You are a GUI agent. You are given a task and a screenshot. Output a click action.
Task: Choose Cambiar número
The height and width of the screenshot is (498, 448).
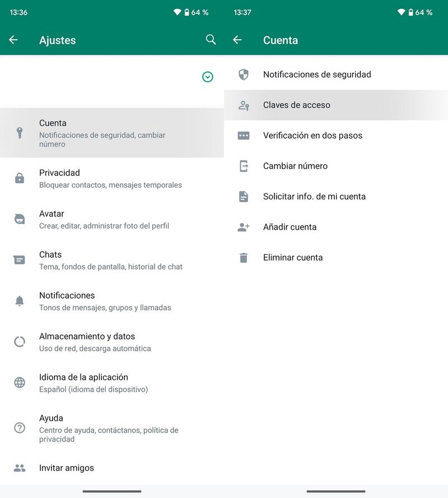pyautogui.click(x=295, y=166)
